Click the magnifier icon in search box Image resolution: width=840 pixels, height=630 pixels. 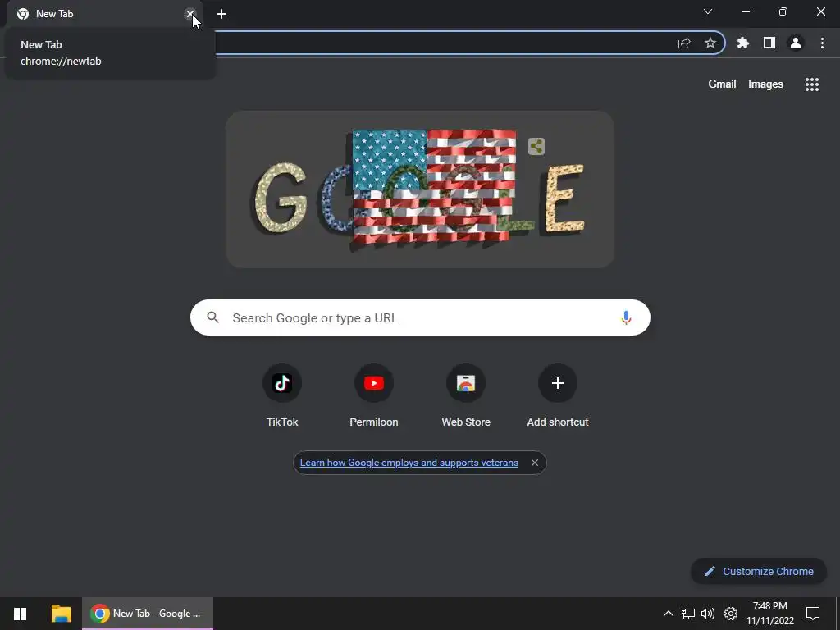pos(213,317)
